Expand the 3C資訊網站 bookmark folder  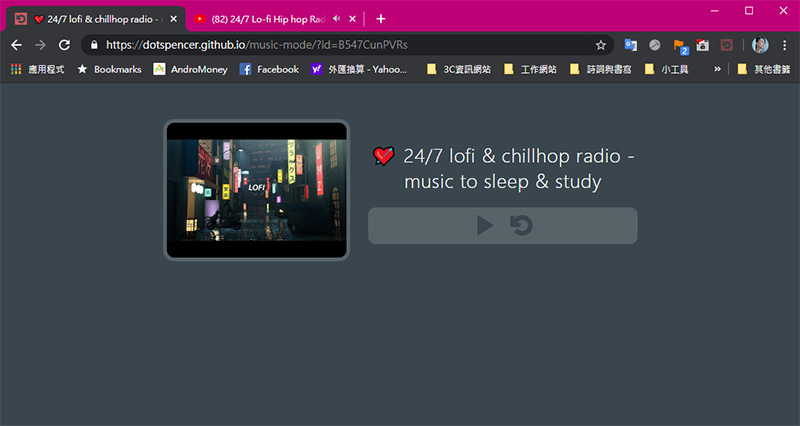(458, 69)
